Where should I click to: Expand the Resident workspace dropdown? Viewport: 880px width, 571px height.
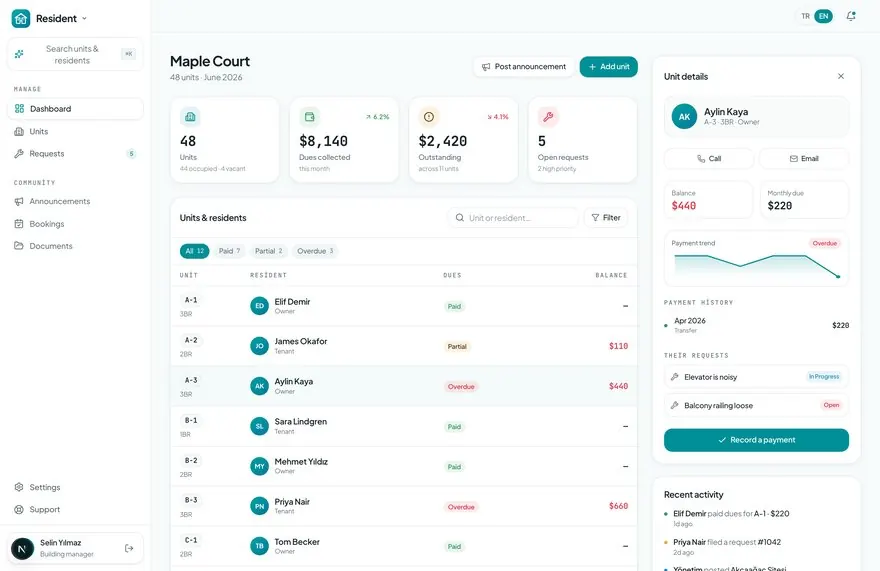[84, 19]
